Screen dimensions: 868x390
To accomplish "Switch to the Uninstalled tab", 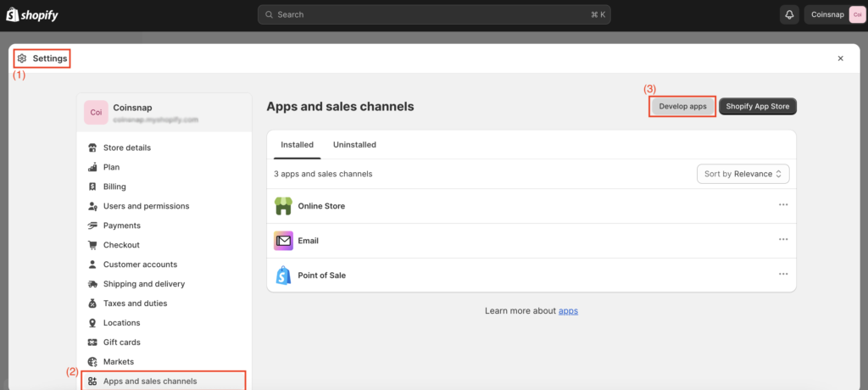I will [354, 145].
